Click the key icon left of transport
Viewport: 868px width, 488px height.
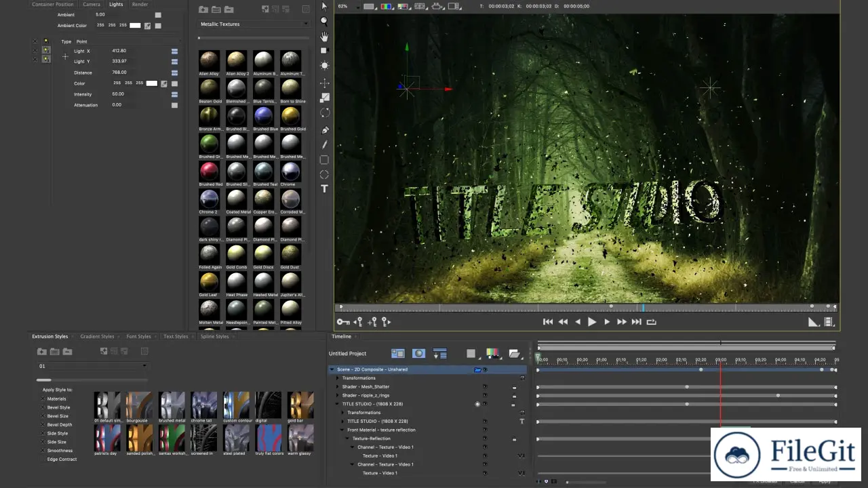(342, 322)
